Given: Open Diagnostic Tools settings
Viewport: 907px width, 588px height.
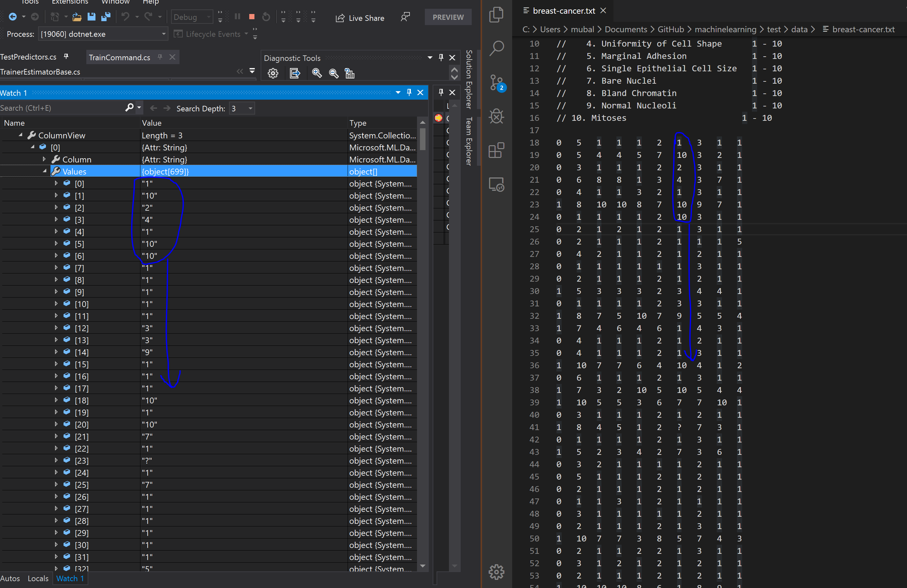Looking at the screenshot, I should coord(273,73).
